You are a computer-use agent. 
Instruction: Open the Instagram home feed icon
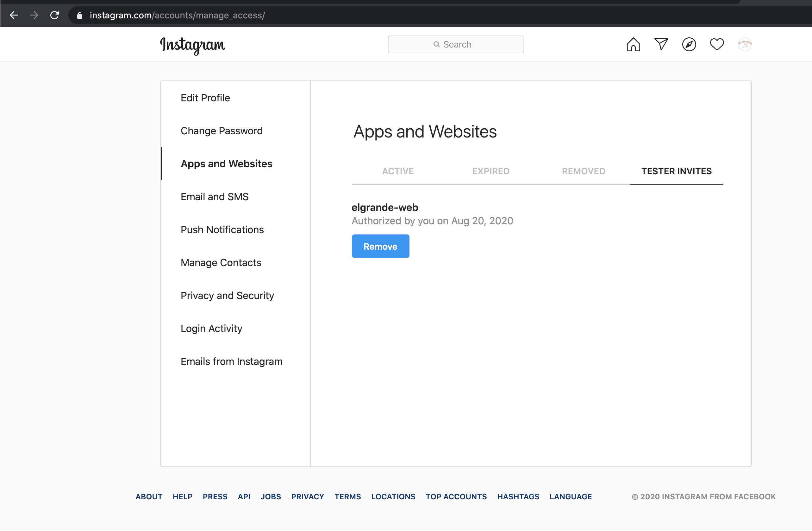633,44
